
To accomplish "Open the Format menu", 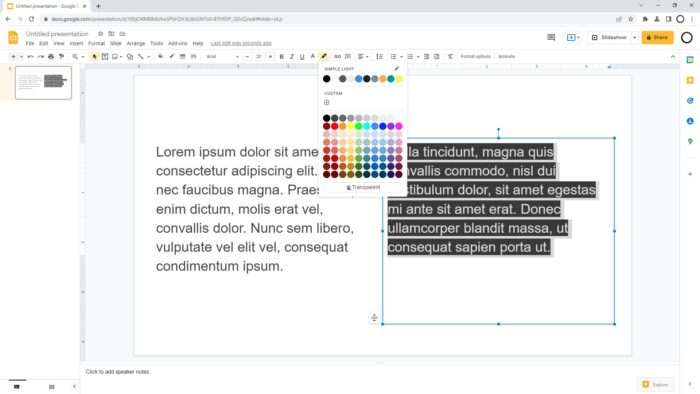I will tap(96, 43).
